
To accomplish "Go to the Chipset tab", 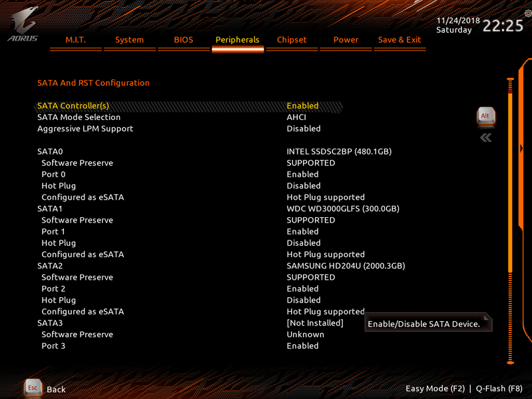I will point(292,40).
